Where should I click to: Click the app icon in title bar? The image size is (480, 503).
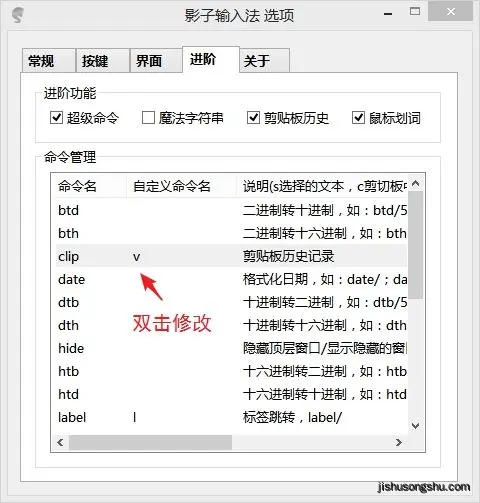[18, 15]
